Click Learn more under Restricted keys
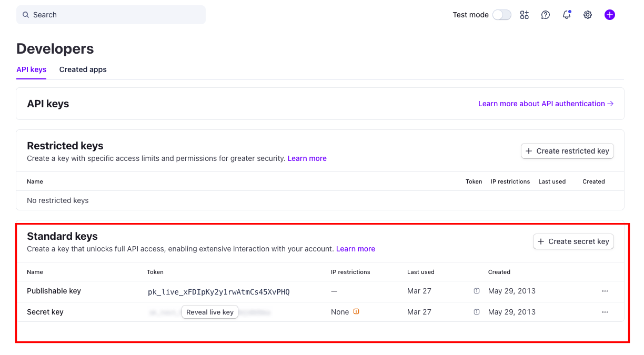 [x=307, y=158]
